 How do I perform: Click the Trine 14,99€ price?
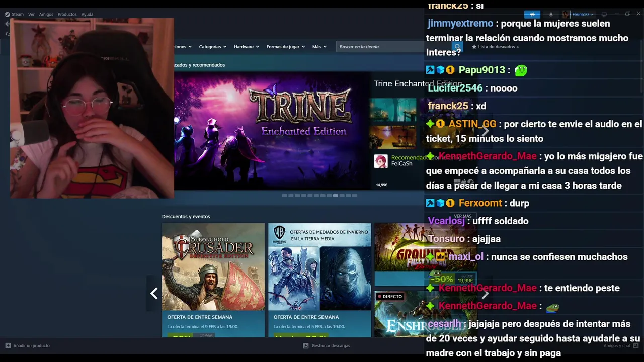pyautogui.click(x=382, y=185)
